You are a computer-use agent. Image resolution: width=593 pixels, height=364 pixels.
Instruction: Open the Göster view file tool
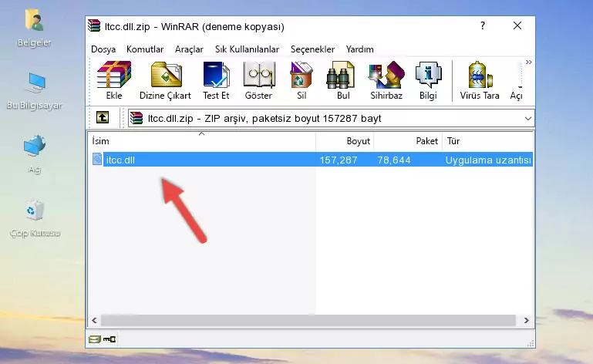click(258, 81)
